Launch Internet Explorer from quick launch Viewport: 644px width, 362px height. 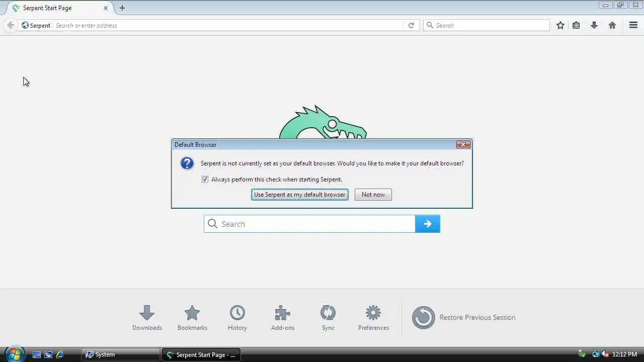point(60,354)
